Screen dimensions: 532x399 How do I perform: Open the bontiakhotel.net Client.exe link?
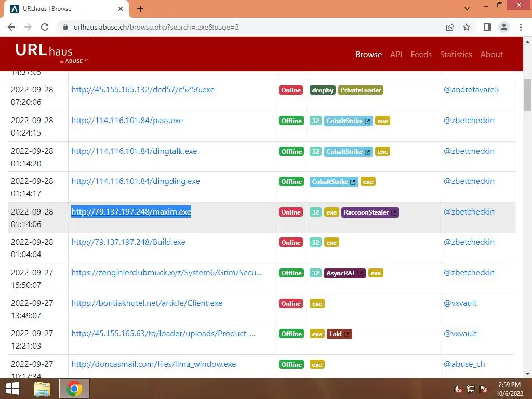tap(147, 303)
